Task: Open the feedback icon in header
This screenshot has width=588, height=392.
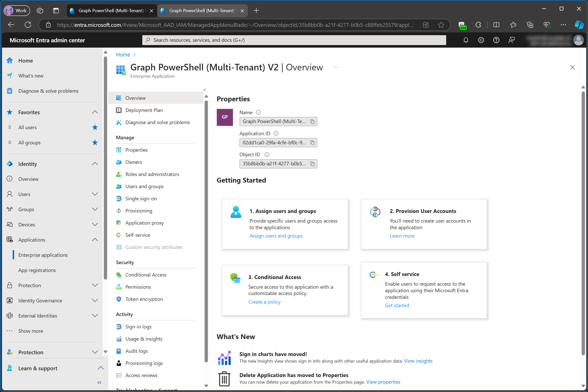Action: tap(511, 40)
